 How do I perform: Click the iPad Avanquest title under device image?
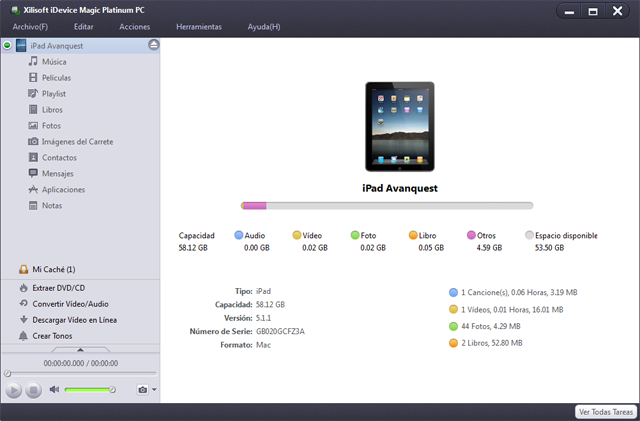(x=400, y=188)
